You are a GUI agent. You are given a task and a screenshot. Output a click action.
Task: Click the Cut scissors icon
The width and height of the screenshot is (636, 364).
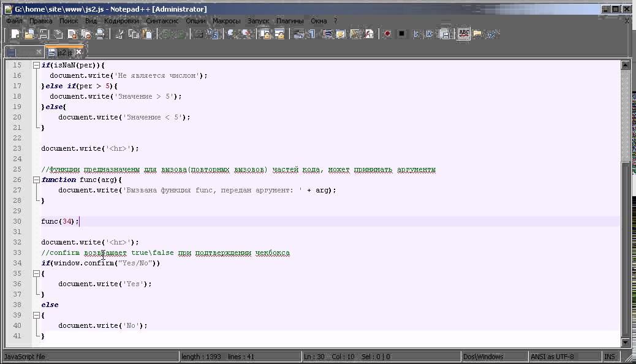[x=119, y=34]
